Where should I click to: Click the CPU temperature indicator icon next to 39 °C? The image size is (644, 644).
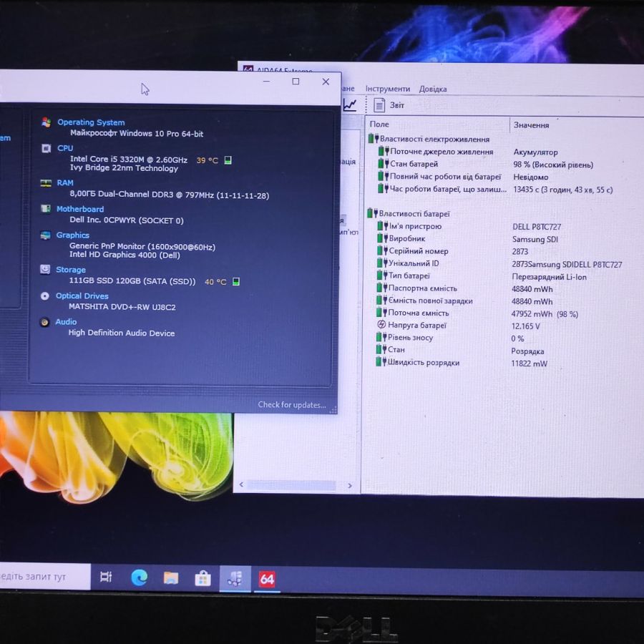point(228,160)
